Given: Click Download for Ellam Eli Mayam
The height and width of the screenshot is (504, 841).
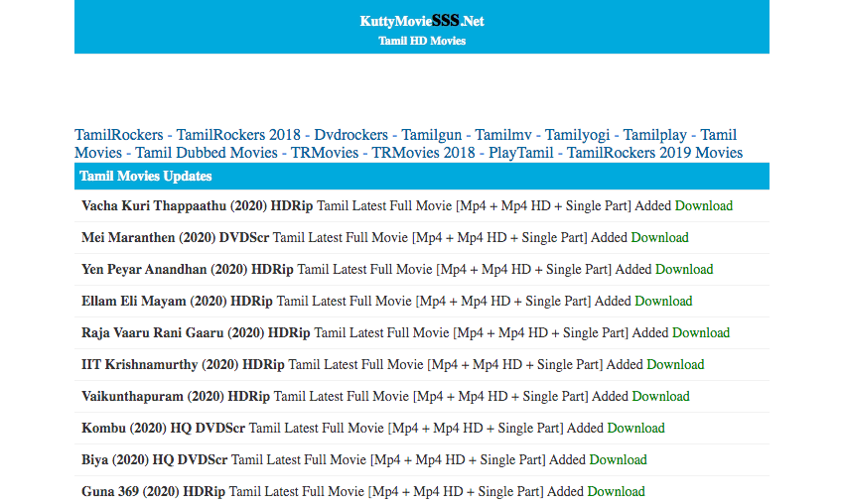Looking at the screenshot, I should tap(663, 301).
